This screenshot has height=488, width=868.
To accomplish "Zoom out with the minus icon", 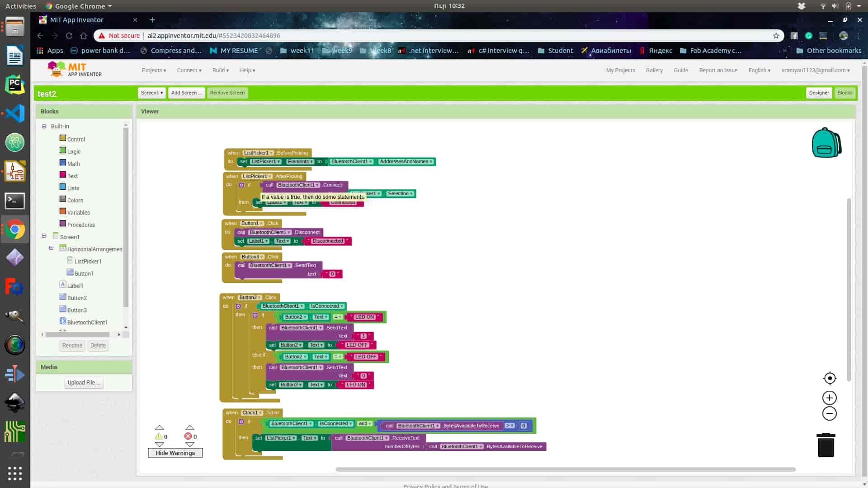I will [x=829, y=413].
